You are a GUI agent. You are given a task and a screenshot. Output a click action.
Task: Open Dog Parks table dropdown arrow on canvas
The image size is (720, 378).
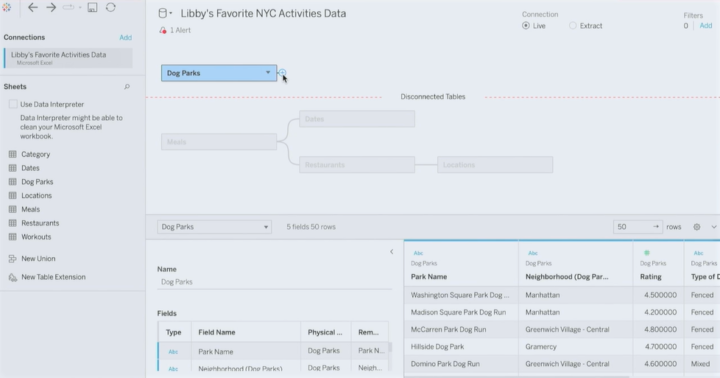(268, 73)
